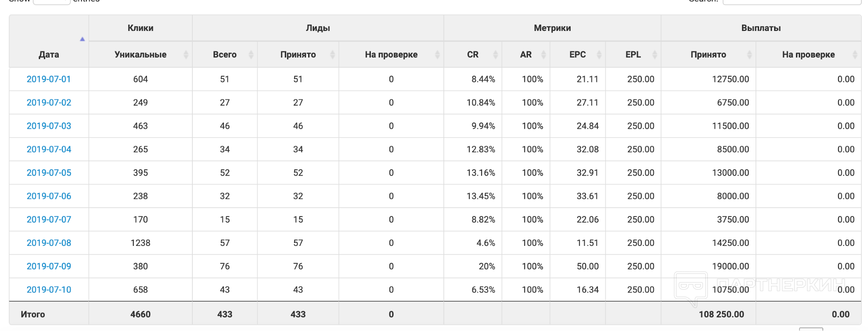
Task: Sort by Уникальные column sort icon
Action: coord(186,55)
